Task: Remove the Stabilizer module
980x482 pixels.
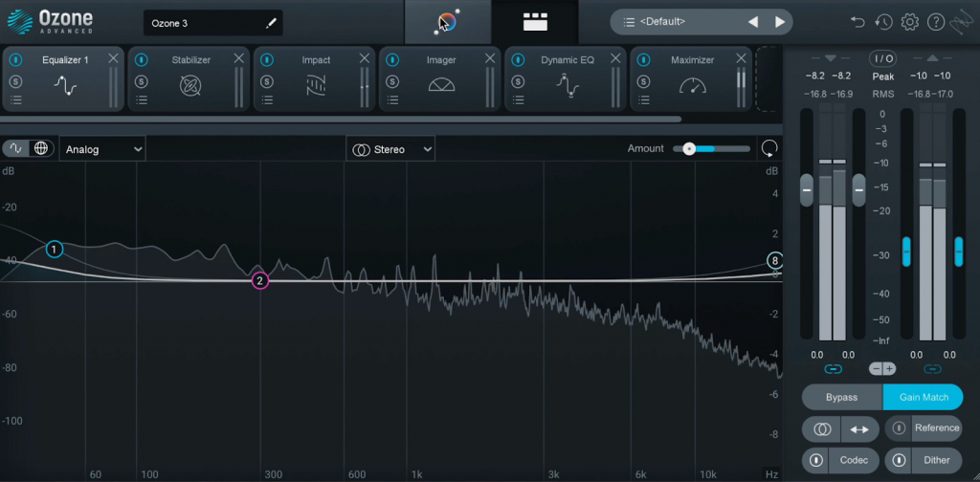Action: [x=238, y=58]
